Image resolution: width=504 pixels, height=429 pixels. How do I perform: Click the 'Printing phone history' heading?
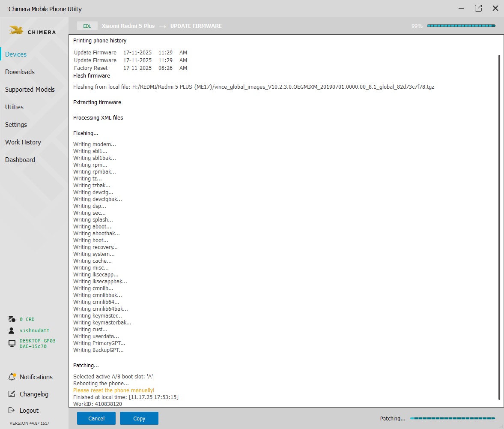tap(100, 41)
